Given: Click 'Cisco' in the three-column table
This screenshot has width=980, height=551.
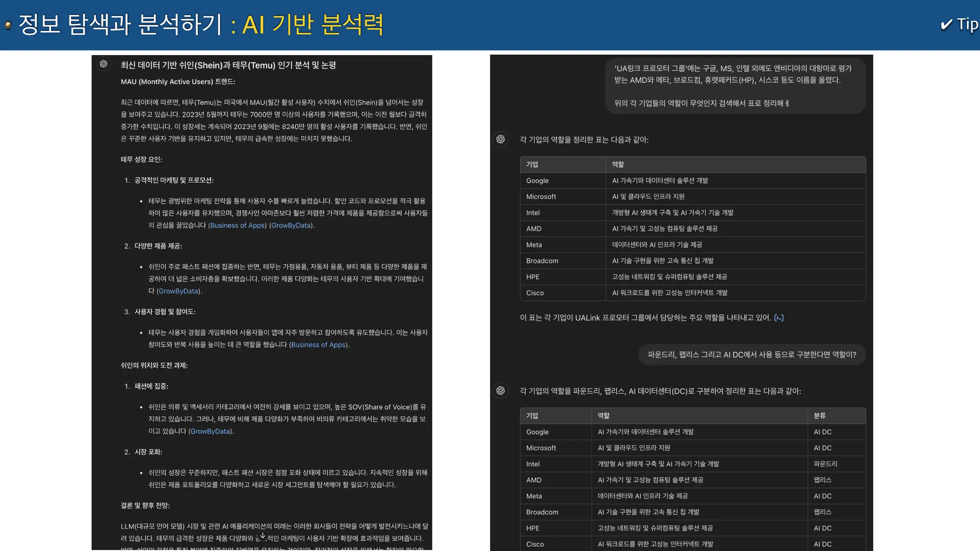Looking at the screenshot, I should click(x=535, y=544).
